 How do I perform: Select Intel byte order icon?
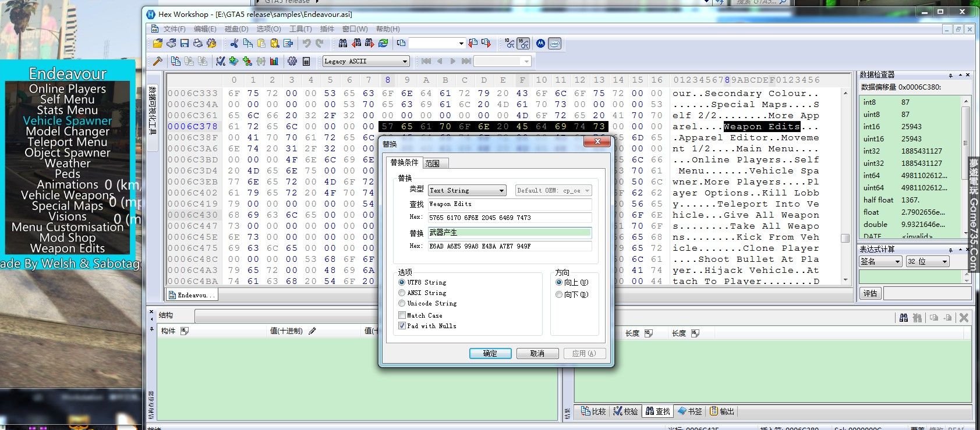coord(555,44)
